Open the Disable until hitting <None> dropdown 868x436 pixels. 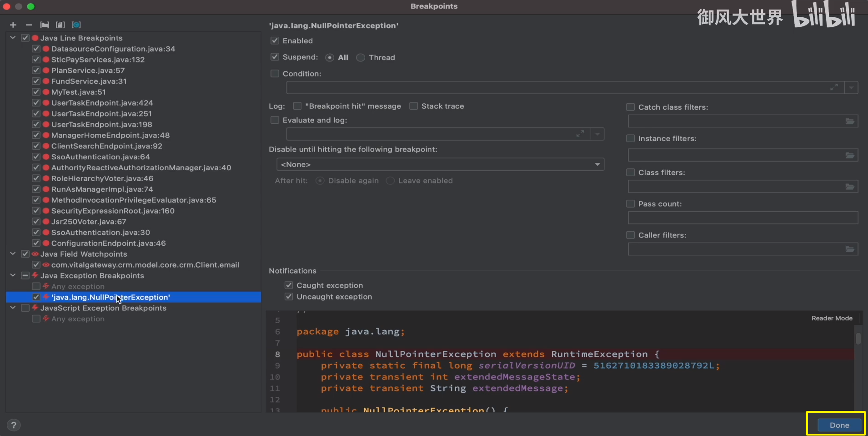point(440,164)
